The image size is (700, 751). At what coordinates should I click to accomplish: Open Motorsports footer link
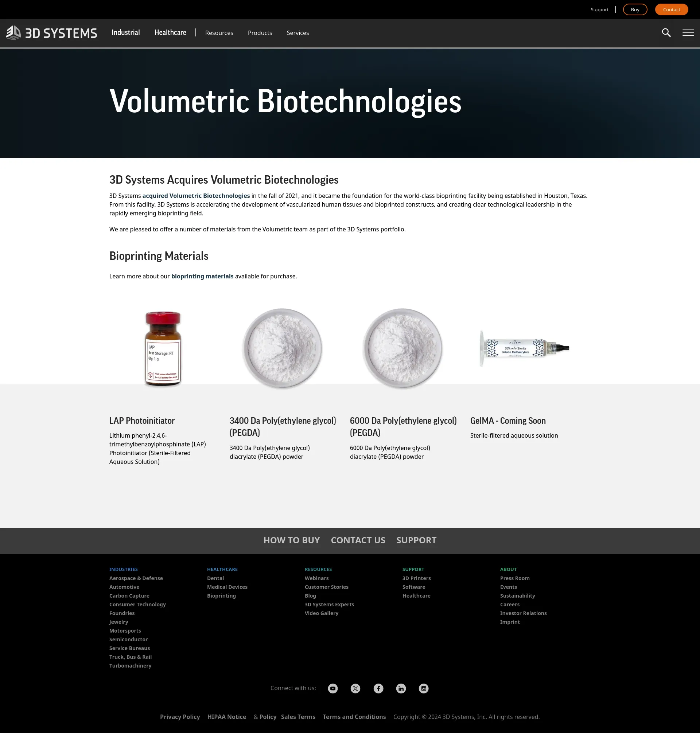125,630
